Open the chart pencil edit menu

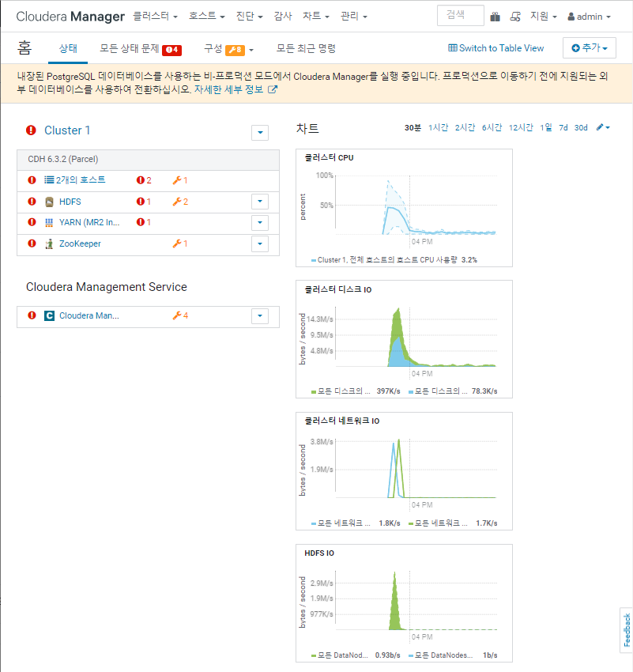point(603,127)
